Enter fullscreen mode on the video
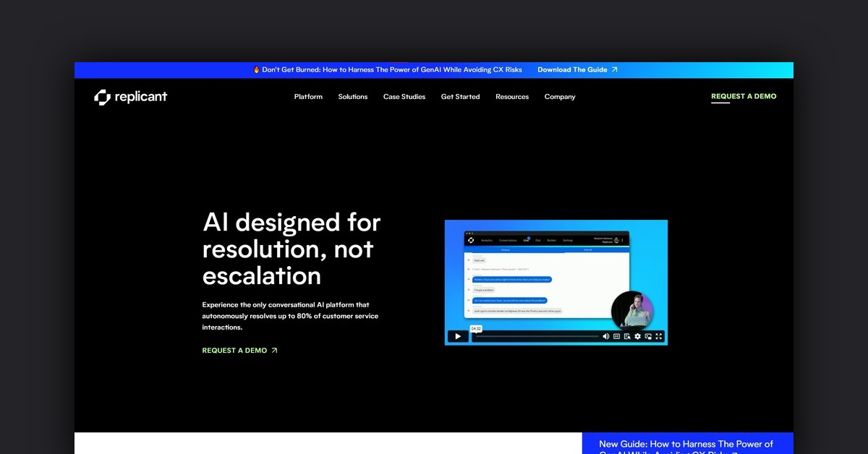Image resolution: width=868 pixels, height=454 pixels. tap(659, 336)
